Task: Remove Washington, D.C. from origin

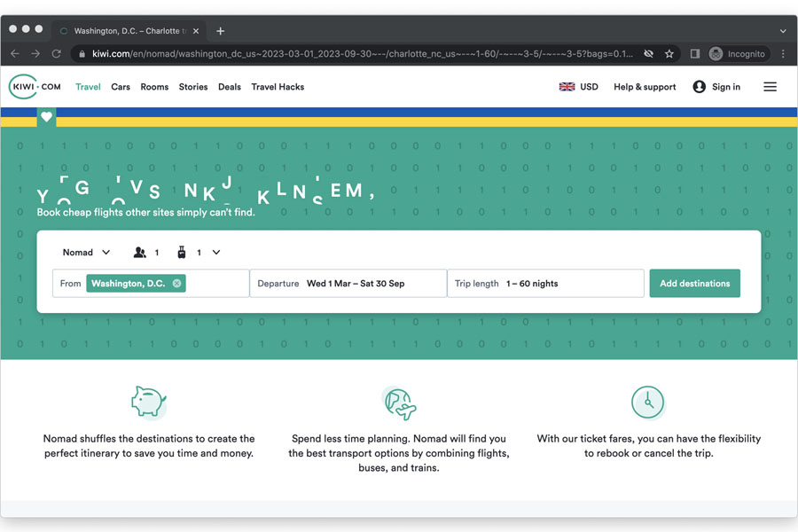Action: click(x=176, y=284)
